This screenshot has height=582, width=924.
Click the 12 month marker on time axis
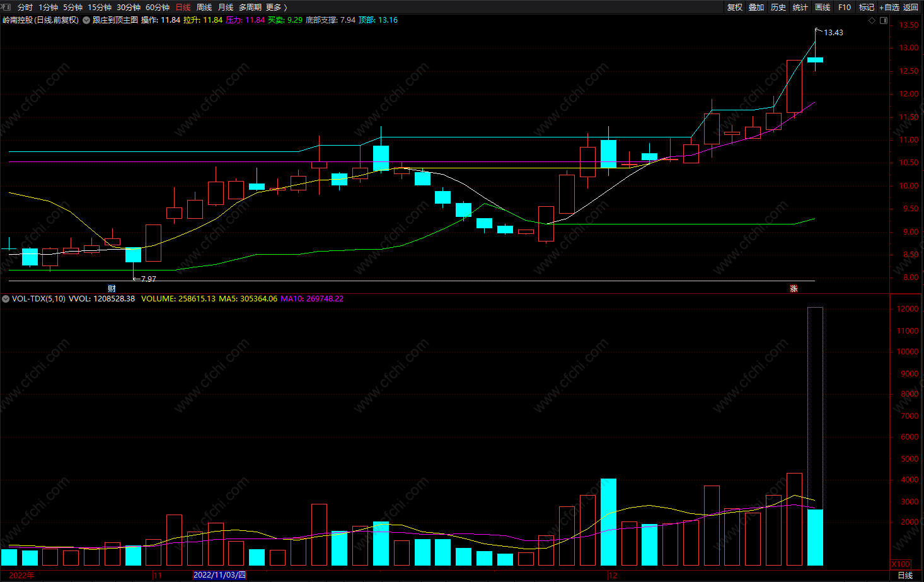coord(613,575)
